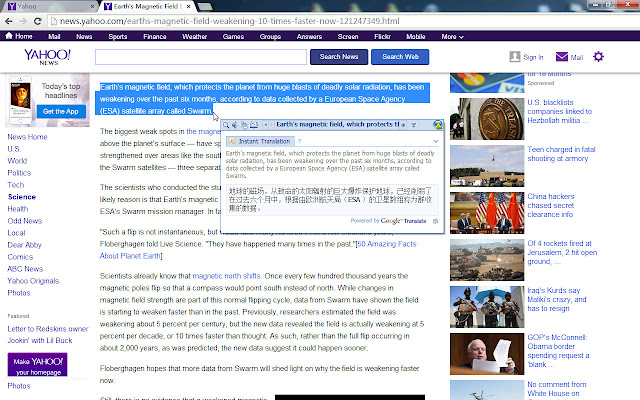Expand the More menu in navbar
The height and width of the screenshot is (400, 640).
tap(453, 36)
